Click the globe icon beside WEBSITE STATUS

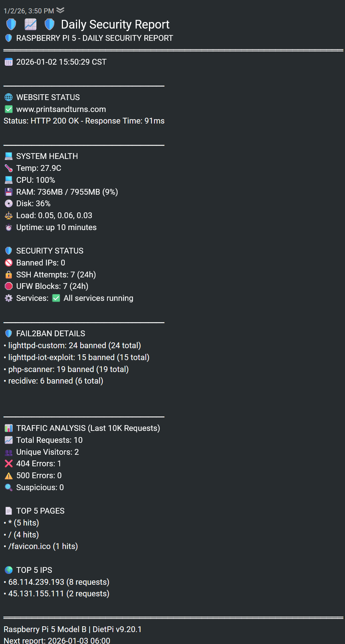pos(9,97)
